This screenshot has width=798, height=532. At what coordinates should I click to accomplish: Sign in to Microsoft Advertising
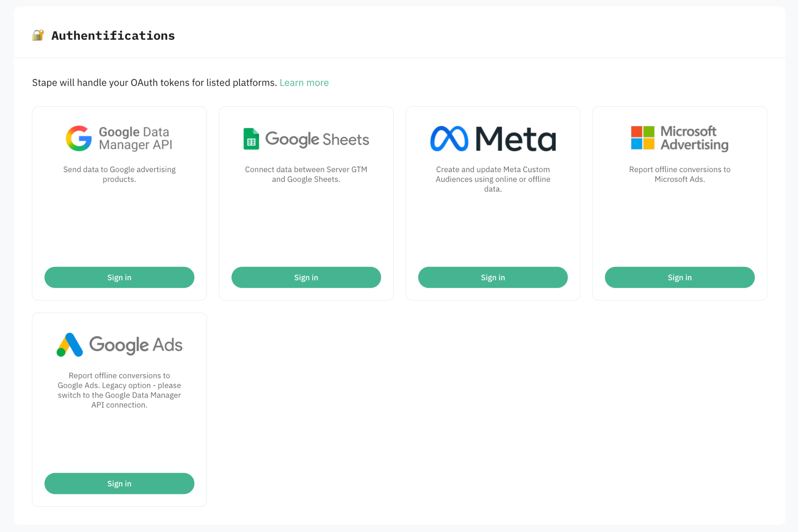click(x=680, y=277)
